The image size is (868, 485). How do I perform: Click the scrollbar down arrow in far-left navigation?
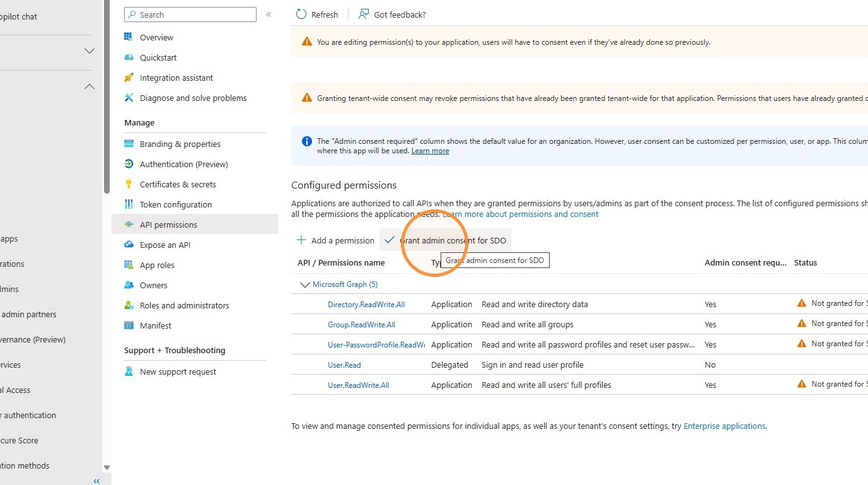(x=107, y=467)
